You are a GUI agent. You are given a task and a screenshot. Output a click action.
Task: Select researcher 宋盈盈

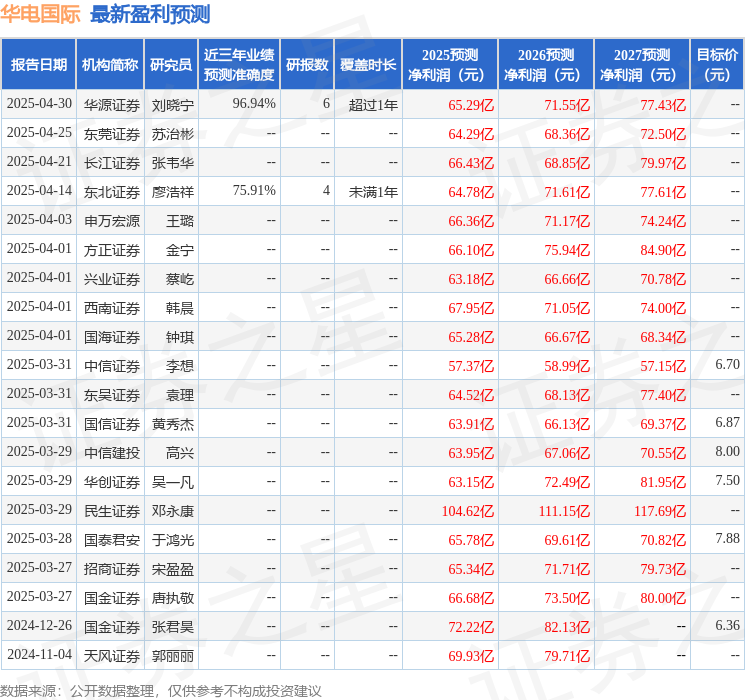(x=173, y=569)
